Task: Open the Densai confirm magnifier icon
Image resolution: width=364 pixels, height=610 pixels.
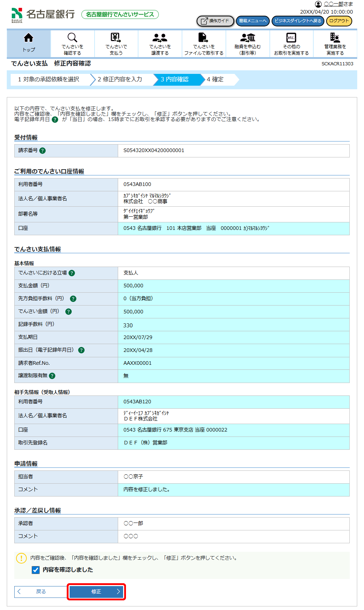Action: click(x=72, y=37)
